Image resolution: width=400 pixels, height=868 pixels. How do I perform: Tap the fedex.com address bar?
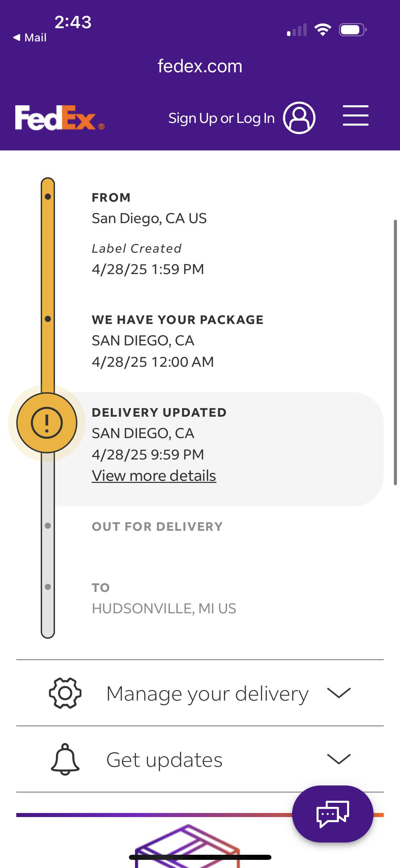[x=200, y=66]
